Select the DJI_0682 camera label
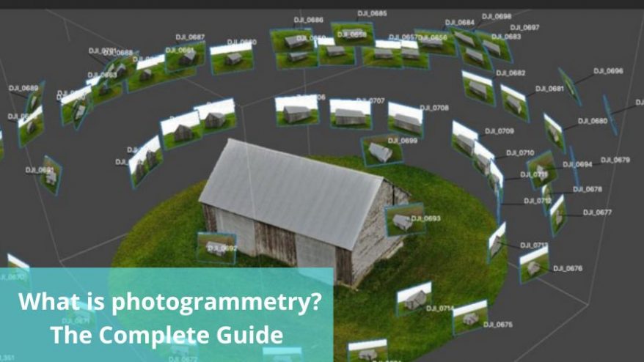Viewport: 644px width, 362px height. (511, 73)
